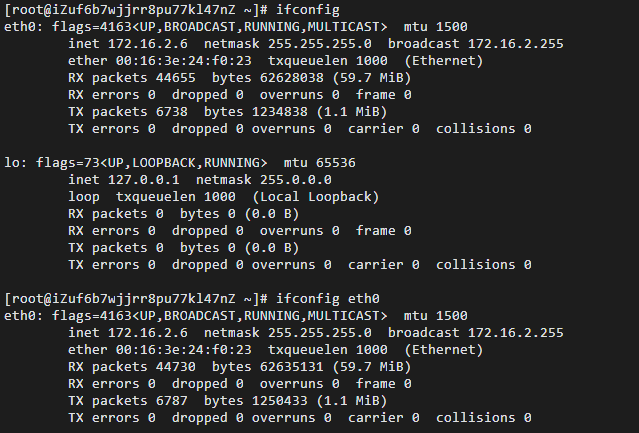
Task: Select the lo interface name
Action: click(x=13, y=163)
